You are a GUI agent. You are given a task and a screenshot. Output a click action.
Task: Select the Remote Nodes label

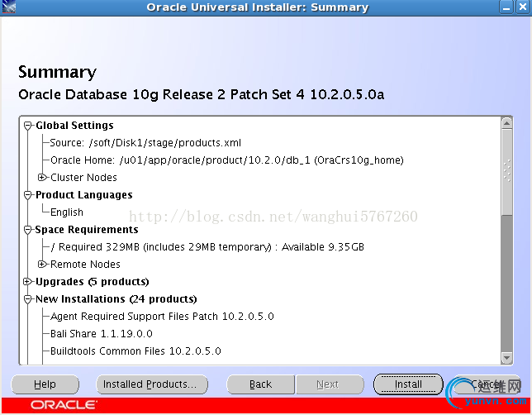pos(85,265)
